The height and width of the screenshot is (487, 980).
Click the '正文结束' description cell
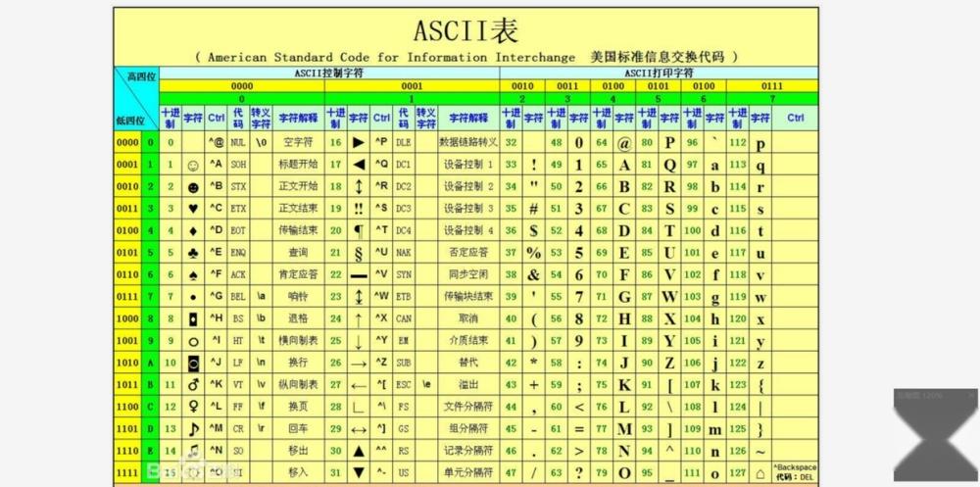tap(298, 208)
